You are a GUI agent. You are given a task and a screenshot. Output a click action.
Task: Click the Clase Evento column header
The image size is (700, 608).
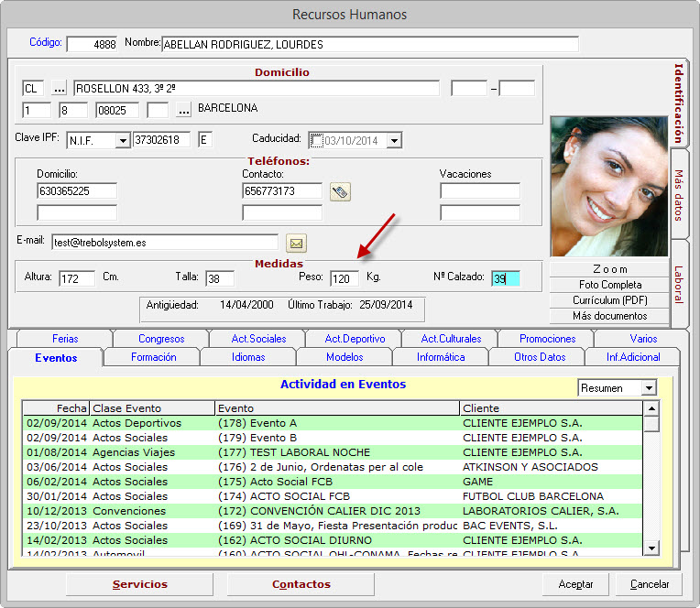pos(152,408)
